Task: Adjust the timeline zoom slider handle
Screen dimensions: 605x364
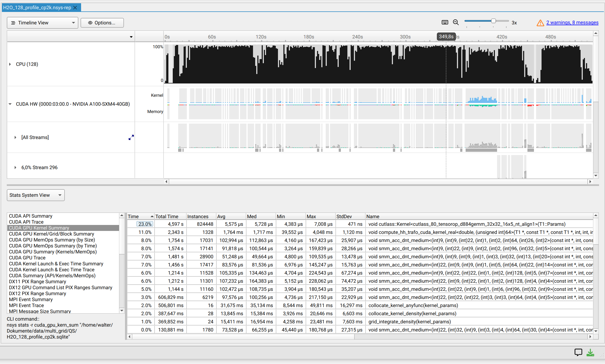Action: 493,21
